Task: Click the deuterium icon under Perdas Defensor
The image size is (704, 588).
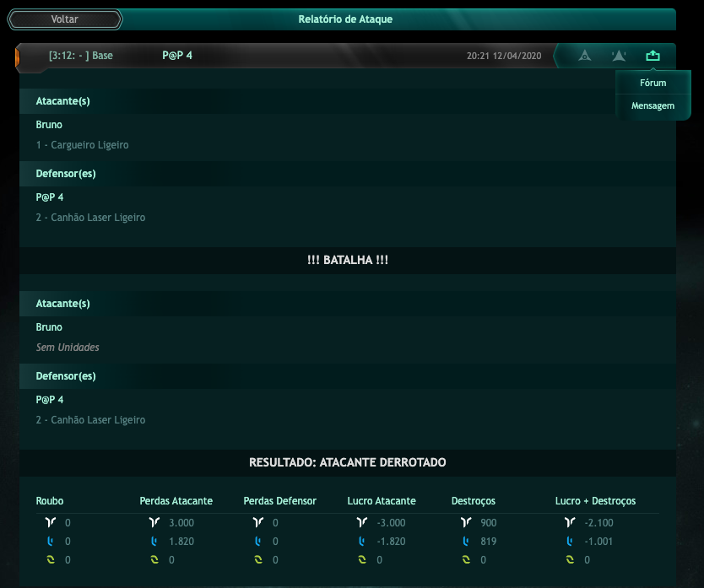Action: tap(258, 559)
